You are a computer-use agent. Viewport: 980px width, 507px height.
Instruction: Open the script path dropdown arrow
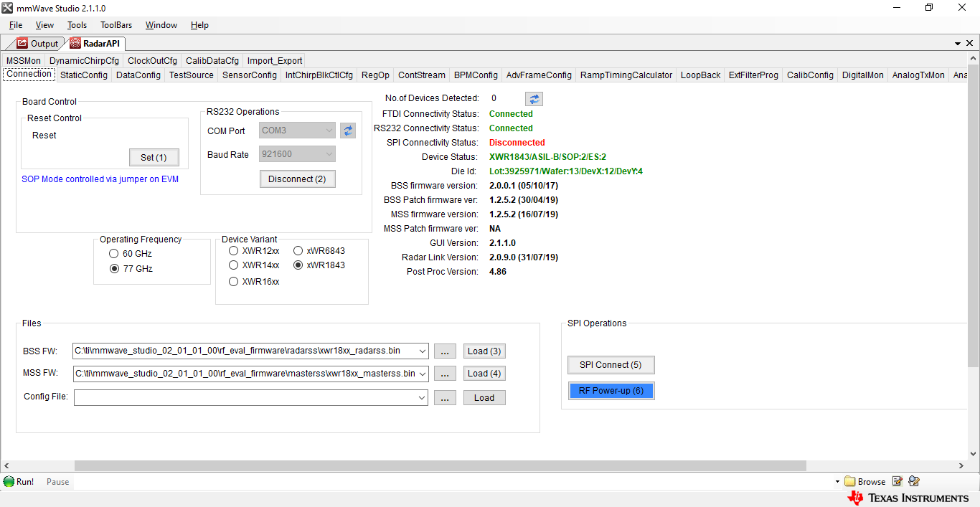(837, 482)
